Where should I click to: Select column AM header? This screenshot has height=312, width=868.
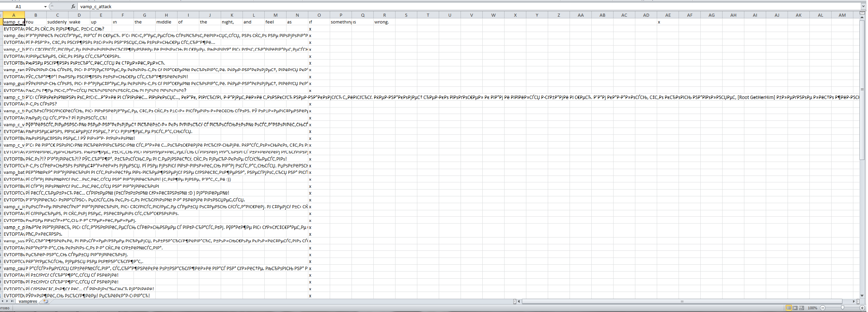coord(842,15)
